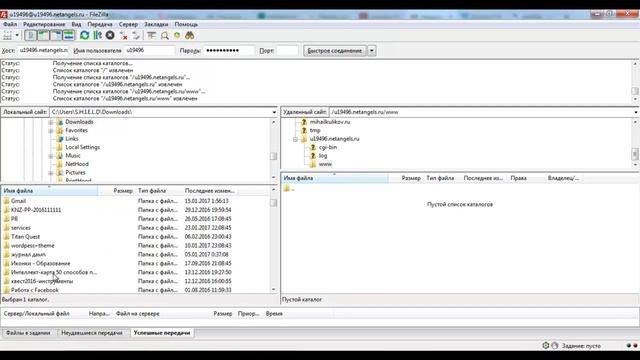Click the process queue toolbar icon
This screenshot has width=640, height=360.
97,36
